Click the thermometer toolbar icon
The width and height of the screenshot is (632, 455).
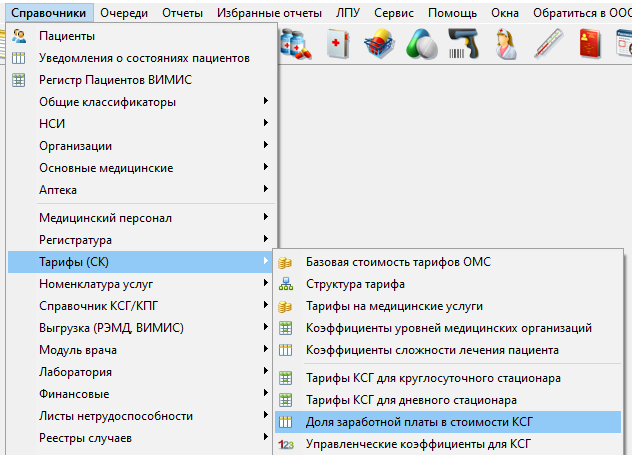pyautogui.click(x=548, y=47)
